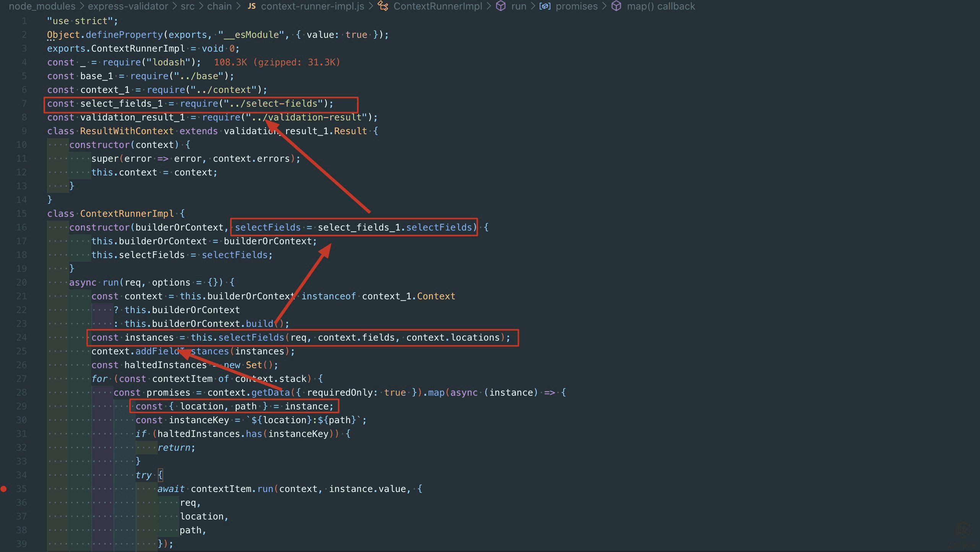This screenshot has width=980, height=552.
Task: Expand the chevron after chain breadcrumb
Action: (239, 6)
